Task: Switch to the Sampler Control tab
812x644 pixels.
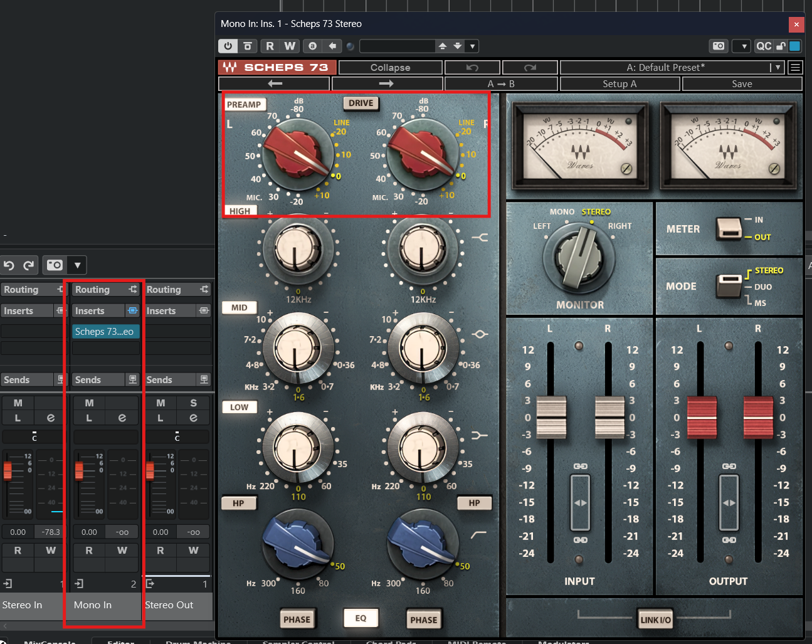Action: pyautogui.click(x=298, y=641)
